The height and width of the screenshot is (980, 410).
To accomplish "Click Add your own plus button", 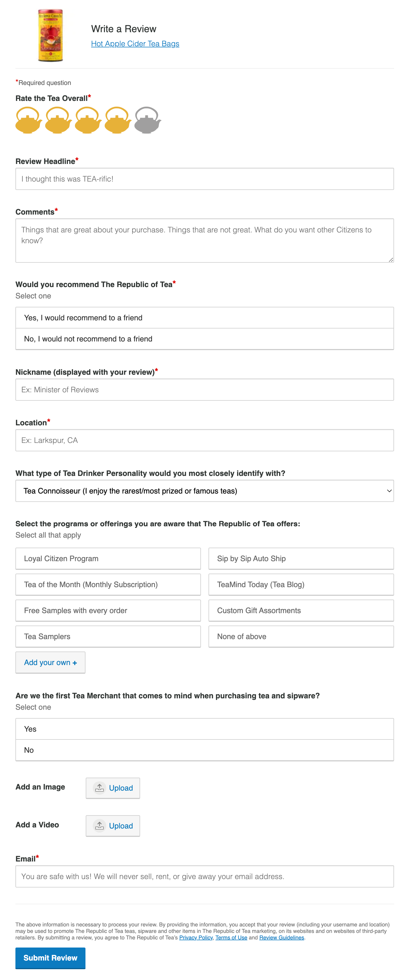I will pyautogui.click(x=50, y=662).
